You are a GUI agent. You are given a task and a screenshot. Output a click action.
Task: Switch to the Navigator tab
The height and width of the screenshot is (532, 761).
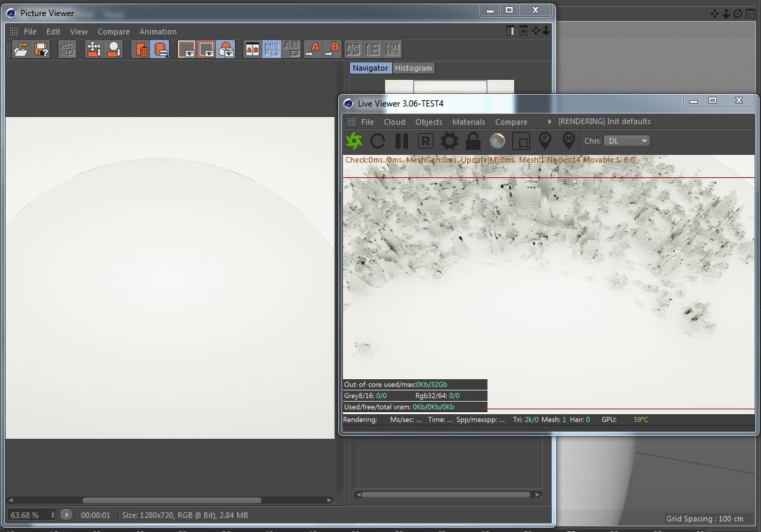click(370, 68)
